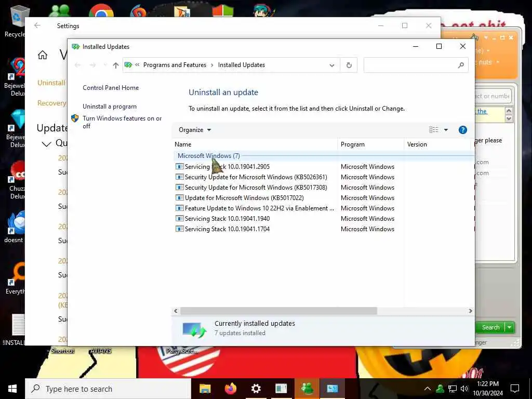Screen dimensions: 532x399
Task: Click the green messenger tray icon
Action: pyautogui.click(x=440, y=389)
